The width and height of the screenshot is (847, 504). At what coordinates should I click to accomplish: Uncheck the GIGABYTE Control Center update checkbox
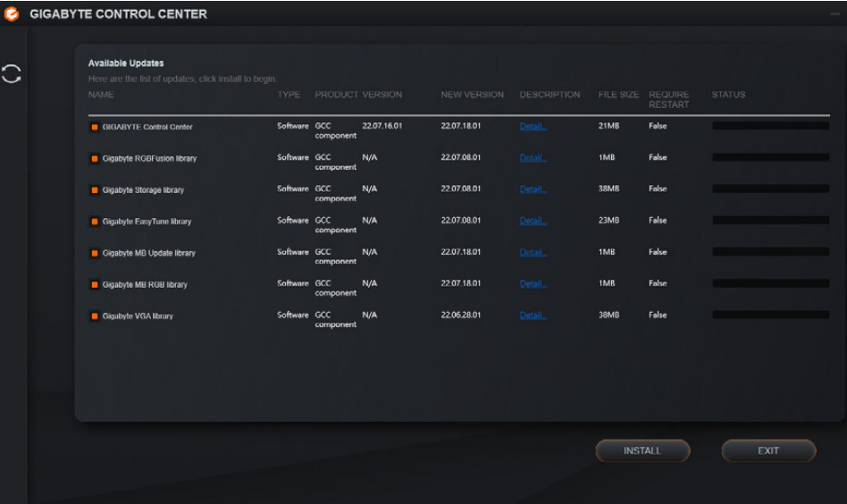coord(94,127)
